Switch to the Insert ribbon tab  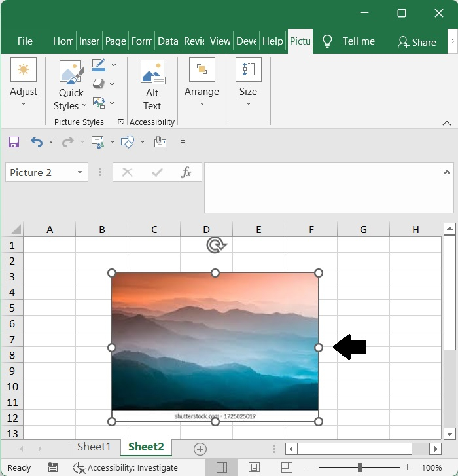click(89, 41)
